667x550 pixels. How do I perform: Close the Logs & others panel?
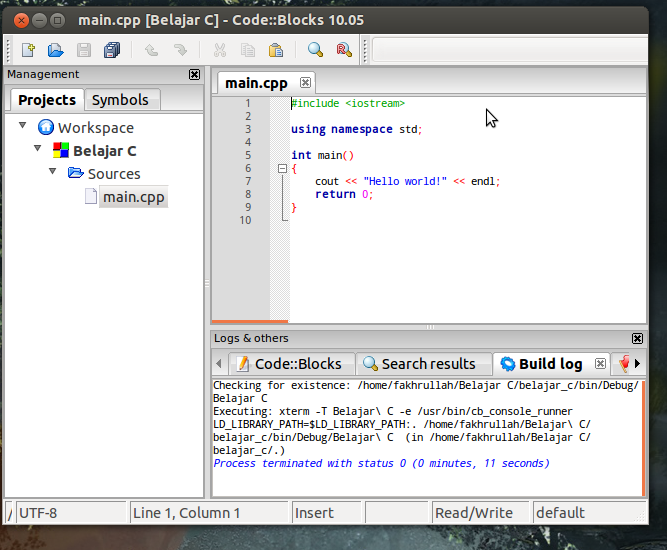pyautogui.click(x=637, y=339)
